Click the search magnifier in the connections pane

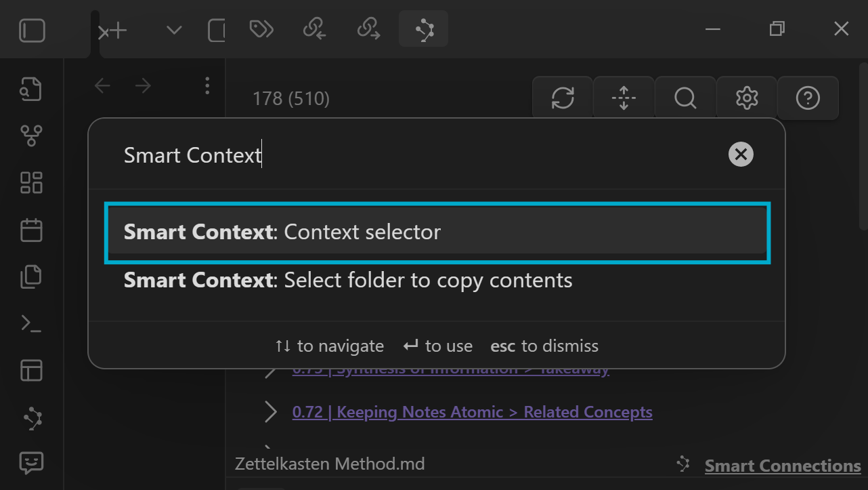tap(685, 98)
